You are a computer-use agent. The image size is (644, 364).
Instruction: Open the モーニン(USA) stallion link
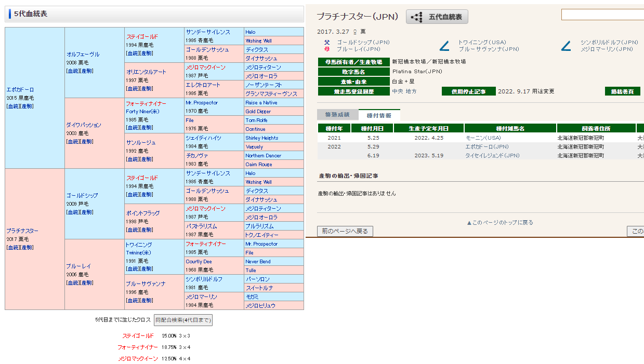[x=483, y=138]
